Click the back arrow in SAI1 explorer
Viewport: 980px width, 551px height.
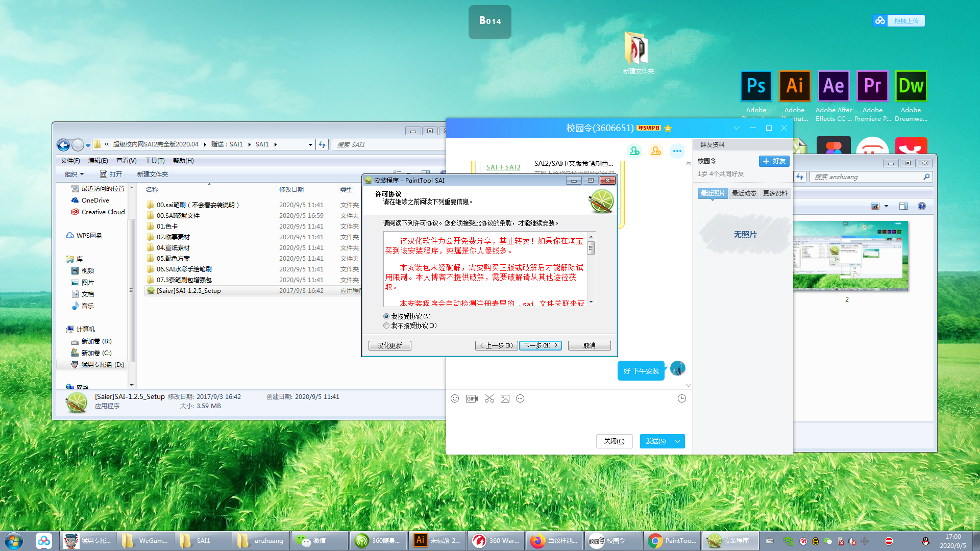pyautogui.click(x=63, y=145)
